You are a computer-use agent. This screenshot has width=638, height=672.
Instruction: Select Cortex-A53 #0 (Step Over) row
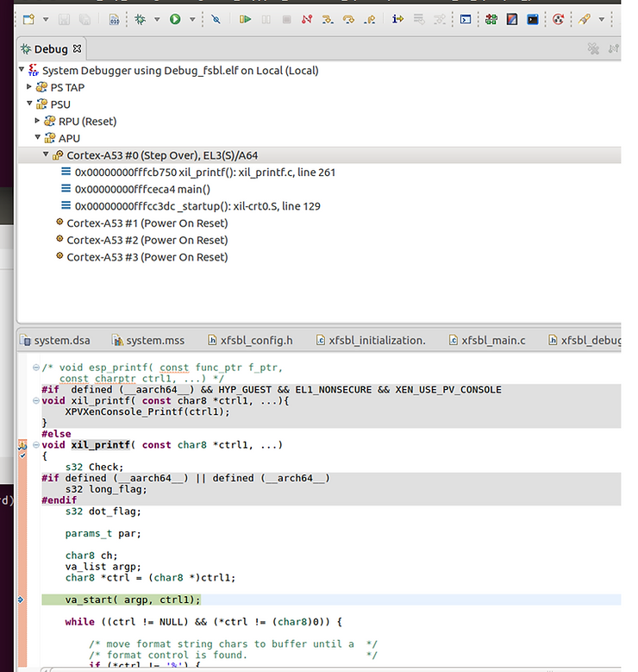click(x=319, y=155)
